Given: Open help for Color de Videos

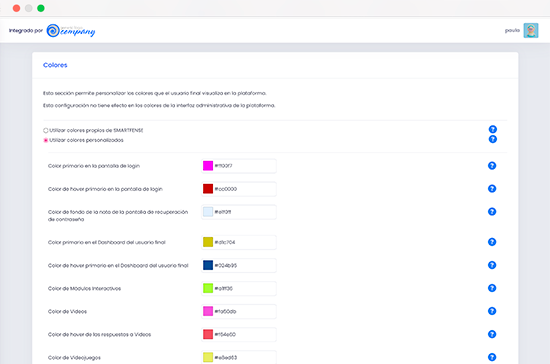Looking at the screenshot, I should 492,311.
